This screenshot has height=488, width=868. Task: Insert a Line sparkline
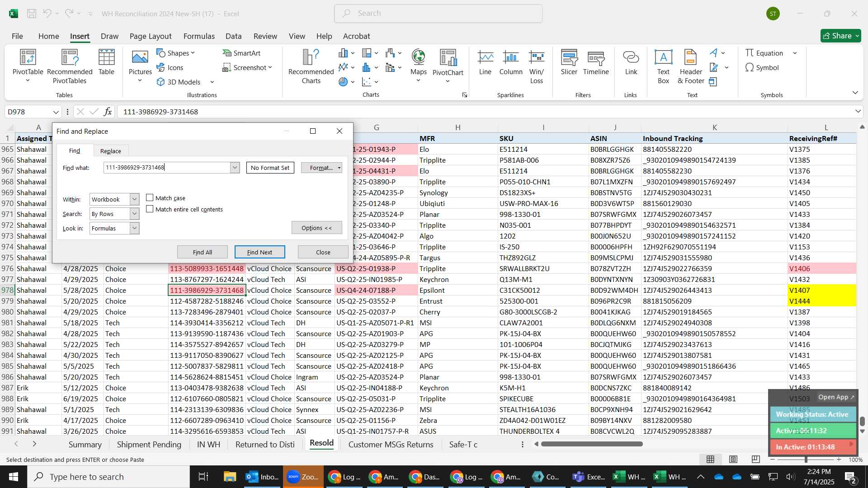pyautogui.click(x=485, y=62)
